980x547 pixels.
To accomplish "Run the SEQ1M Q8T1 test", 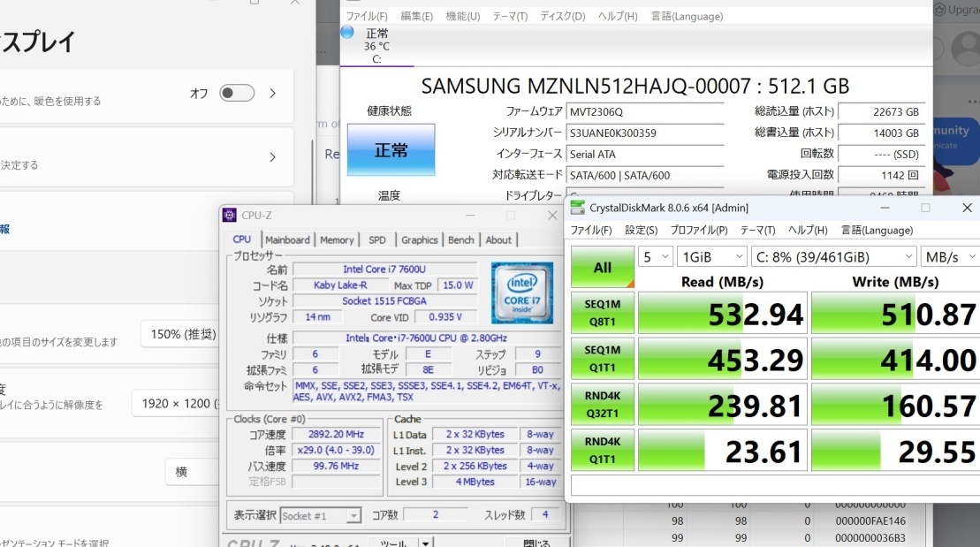I will 603,313.
